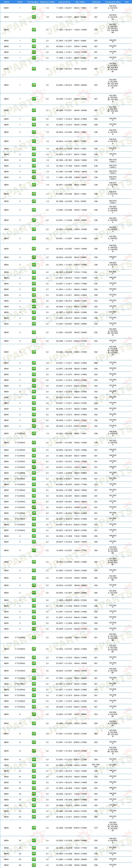Viewport: 132px width, 868px height.
Task: Click fuel icon for BMW 1 2.0 110kW E87
Action: pyautogui.click(x=34, y=30)
